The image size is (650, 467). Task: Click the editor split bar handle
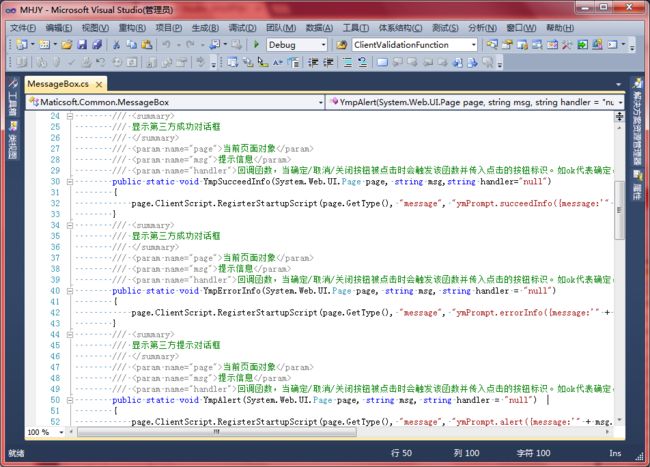619,116
